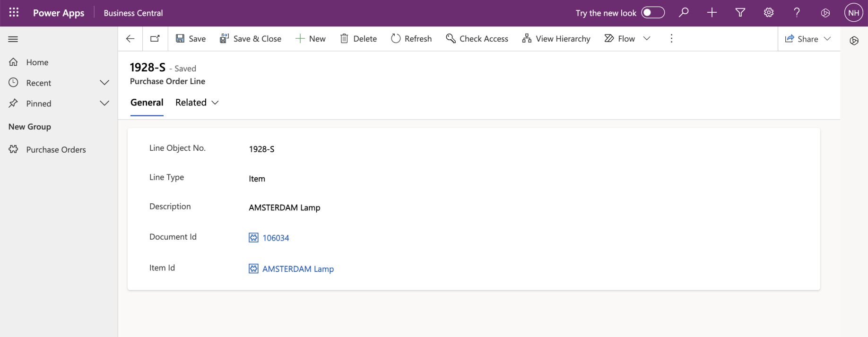Open the Copilot icon in header
Viewport: 868px width, 337px height.
click(825, 13)
